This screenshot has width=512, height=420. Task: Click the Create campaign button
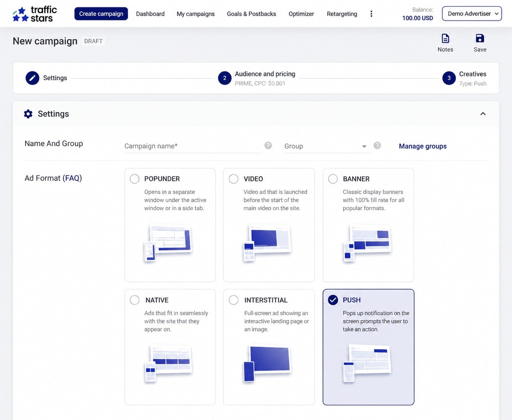101,14
